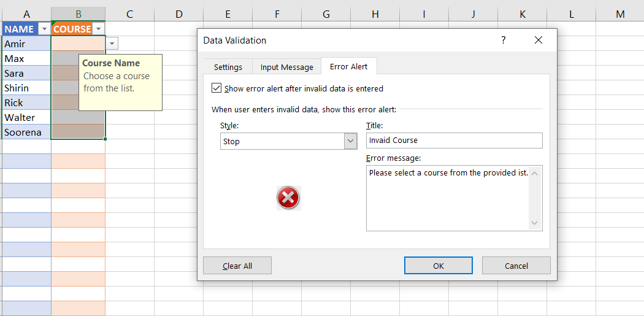Switch to the Settings tab
644x316 pixels.
point(228,67)
